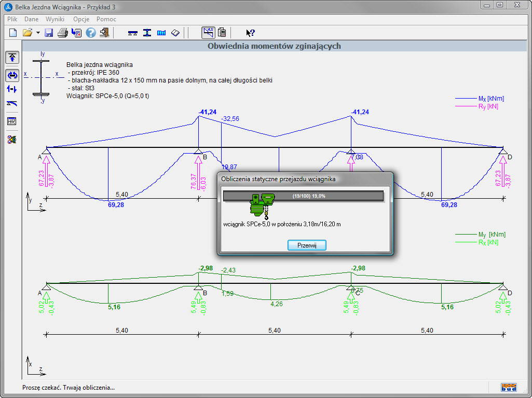The image size is (532, 398).
Task: Click the What's This cursor help icon
Action: coord(250,33)
